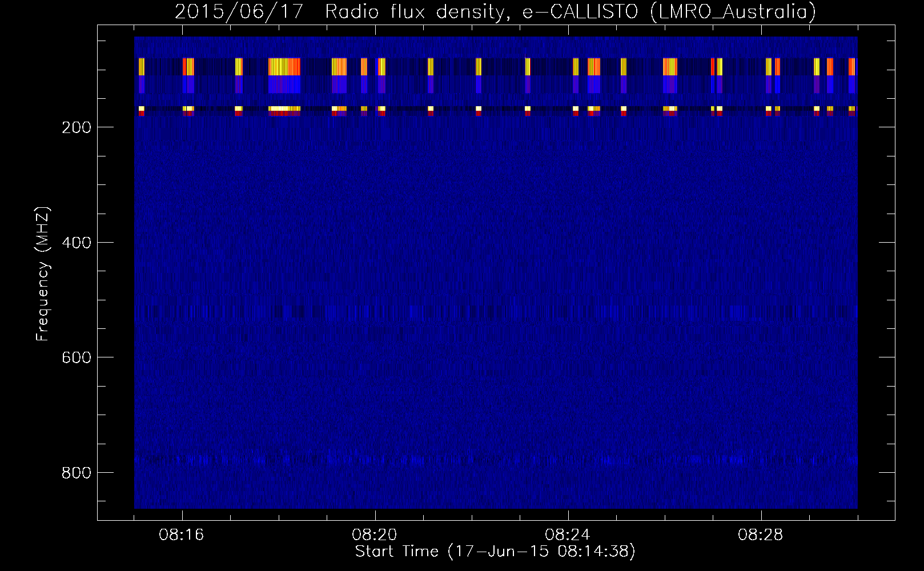Click the Frequency (MHZ) axis label
This screenshot has height=571, width=924.
click(x=43, y=274)
